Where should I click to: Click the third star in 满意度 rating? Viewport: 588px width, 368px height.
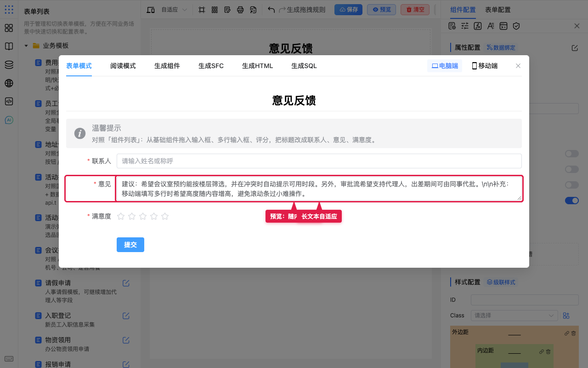pos(143,216)
